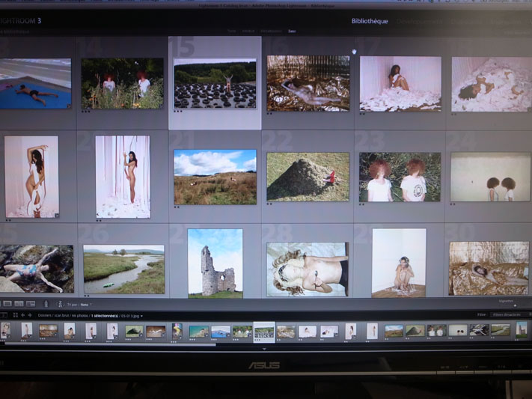Set star rating under tire photo cell 15

[178, 111]
